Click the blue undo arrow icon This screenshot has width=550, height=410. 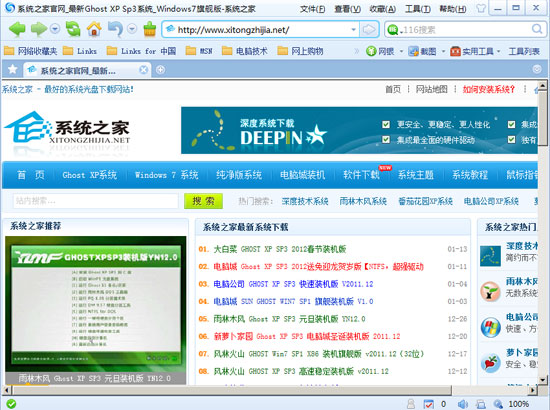[115, 29]
